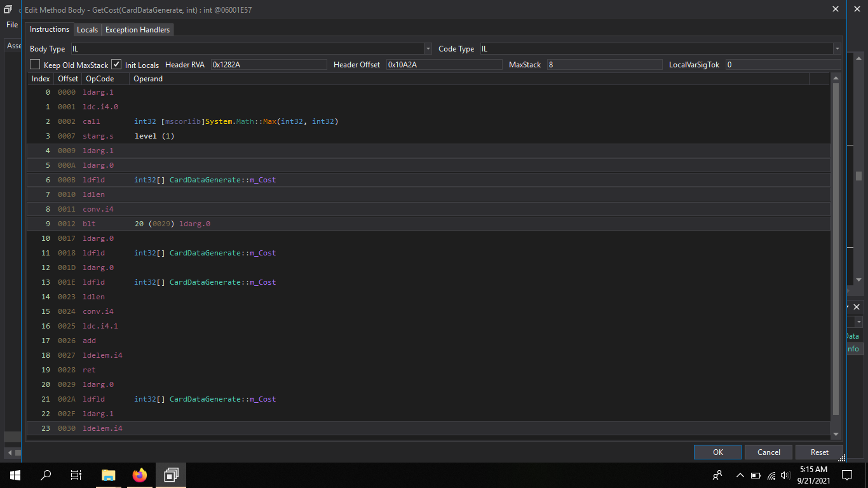Click the instruction list vertical scrollbar
Image resolution: width=868 pixels, height=488 pixels.
click(x=836, y=249)
